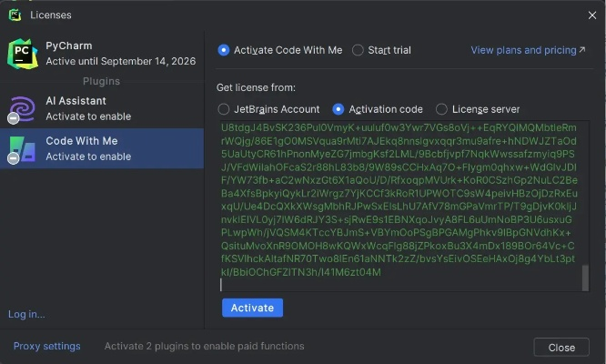The height and width of the screenshot is (364, 606).
Task: Close the Licenses dialog with X
Action: click(x=591, y=15)
